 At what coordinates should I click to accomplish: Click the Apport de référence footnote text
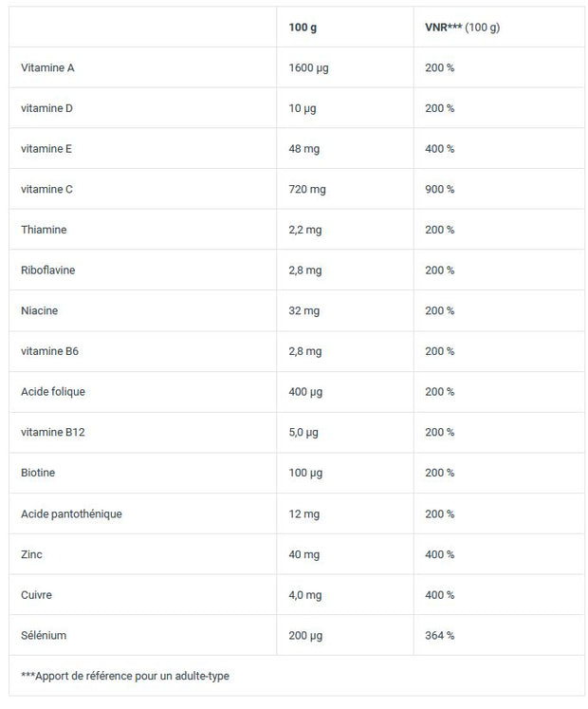(125, 677)
